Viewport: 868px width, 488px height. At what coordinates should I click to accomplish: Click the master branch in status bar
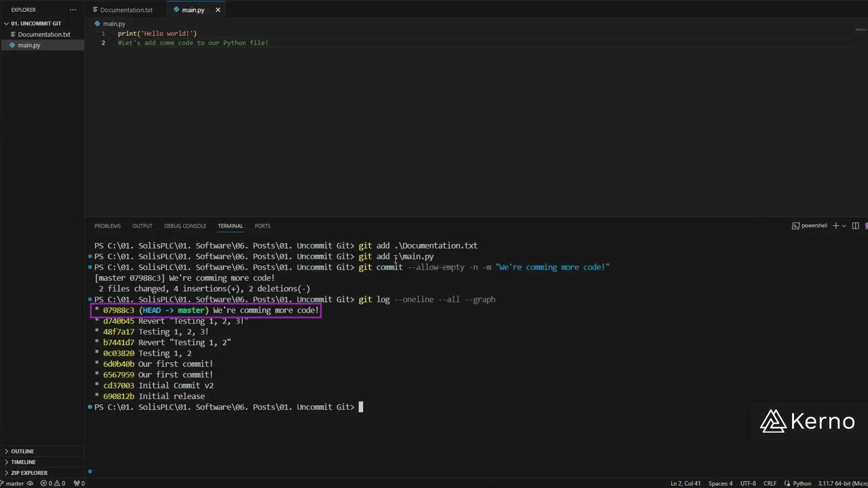click(12, 483)
